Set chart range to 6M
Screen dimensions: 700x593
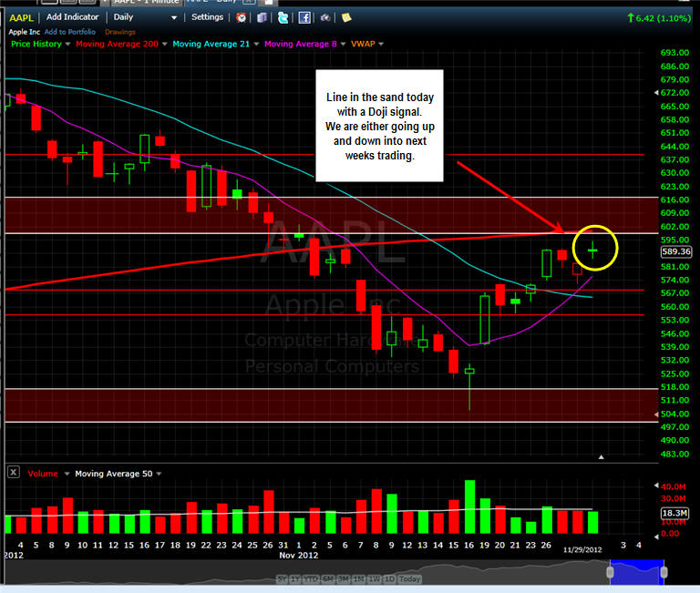point(328,578)
